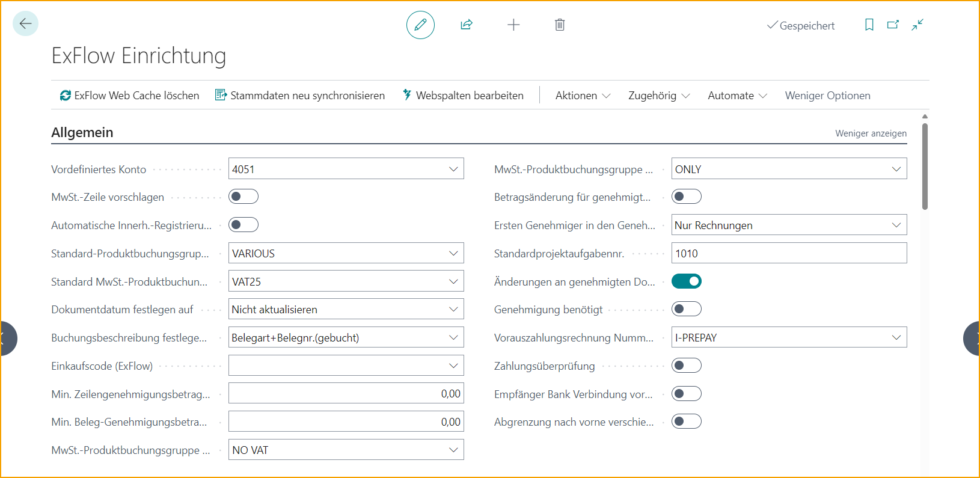This screenshot has width=980, height=478.
Task: Open the Nur Rechnungen dropdown
Action: pos(896,225)
